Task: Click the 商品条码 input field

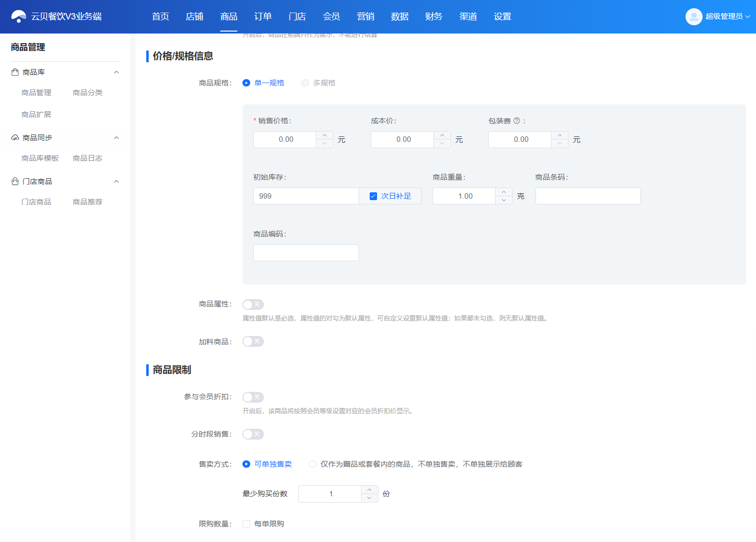Action: point(588,196)
